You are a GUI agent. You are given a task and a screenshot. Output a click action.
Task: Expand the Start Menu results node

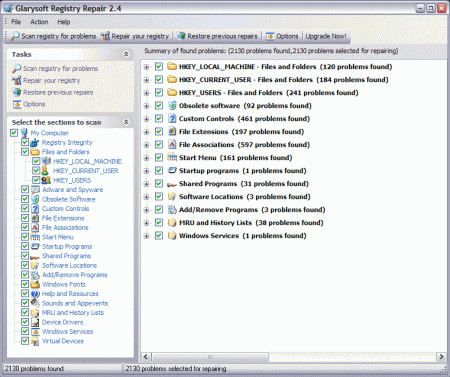[x=146, y=158]
